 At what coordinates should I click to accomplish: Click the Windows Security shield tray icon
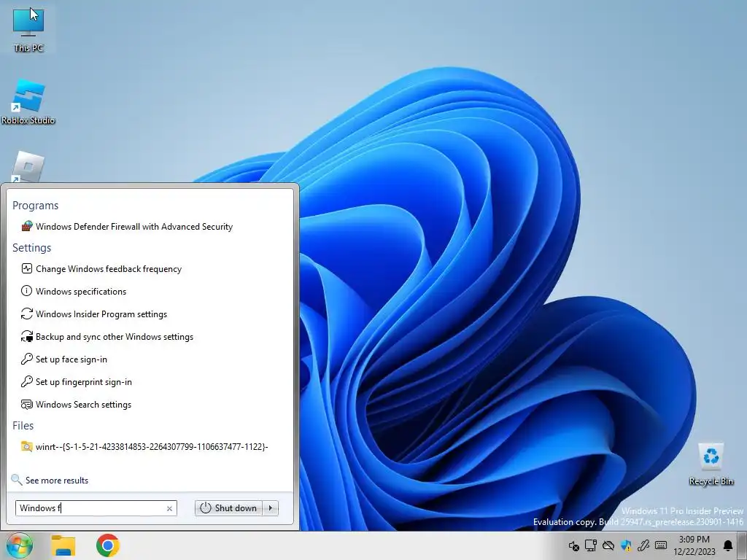click(626, 545)
